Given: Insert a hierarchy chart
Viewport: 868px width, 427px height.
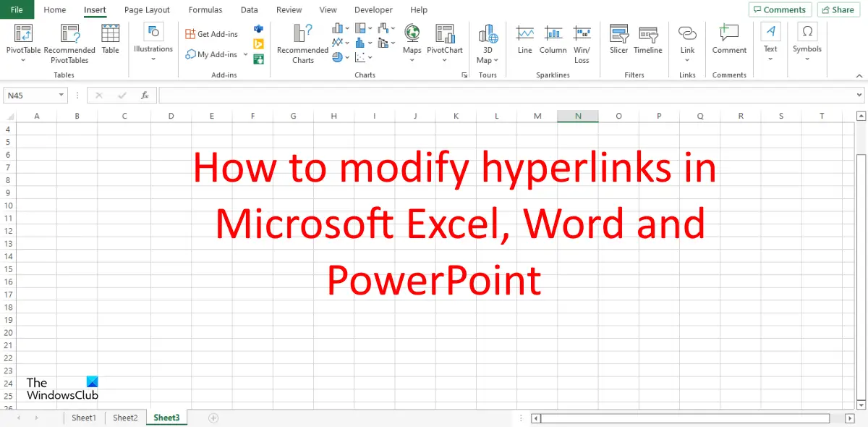Looking at the screenshot, I should (x=364, y=28).
